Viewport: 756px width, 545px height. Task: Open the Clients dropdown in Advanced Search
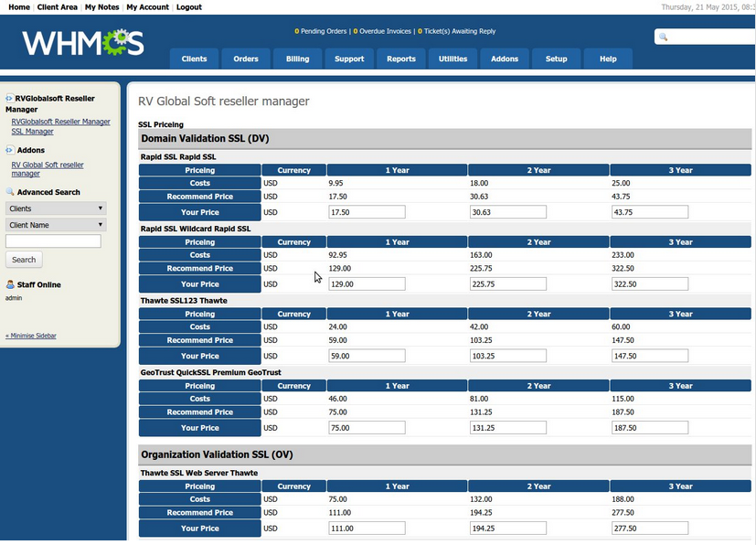[56, 208]
